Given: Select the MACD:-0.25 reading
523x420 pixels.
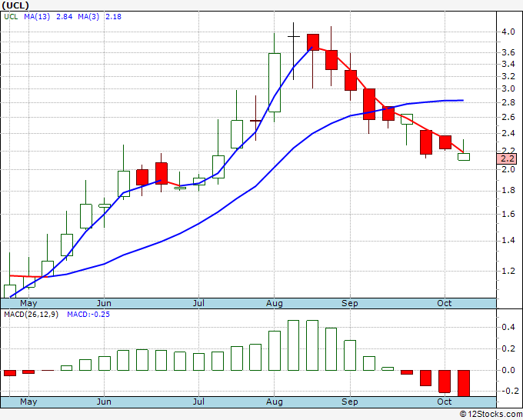Looking at the screenshot, I should [x=88, y=315].
